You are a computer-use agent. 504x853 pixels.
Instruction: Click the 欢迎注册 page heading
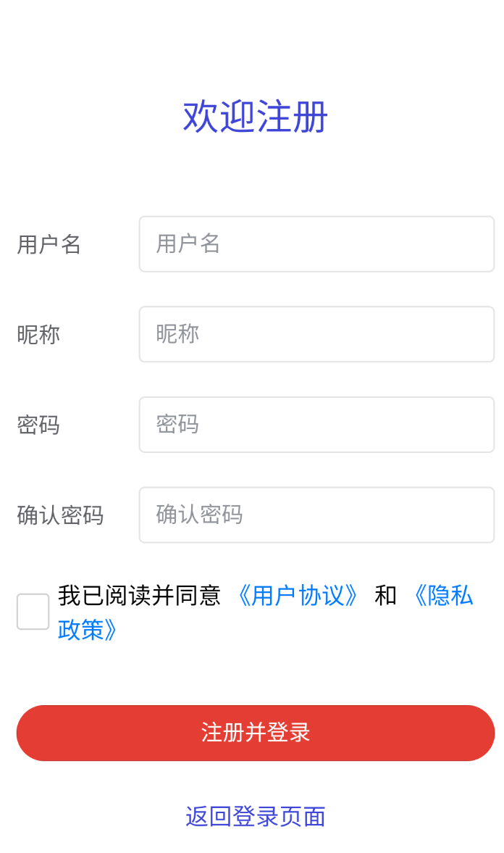(256, 117)
